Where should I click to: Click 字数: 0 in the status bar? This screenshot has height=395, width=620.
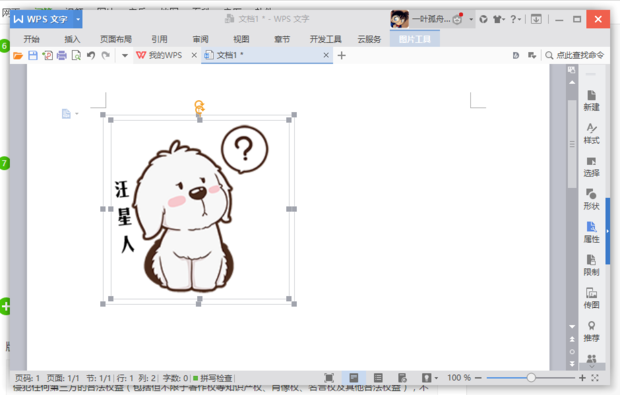(x=175, y=378)
